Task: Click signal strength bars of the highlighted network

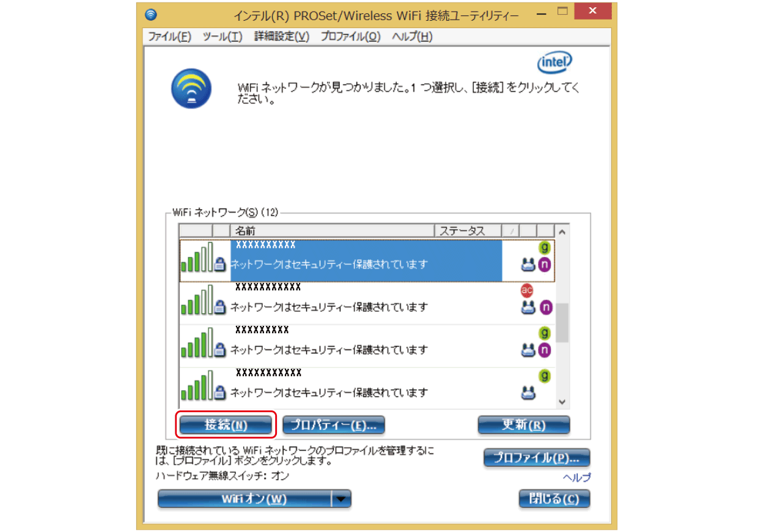Action: coord(196,259)
